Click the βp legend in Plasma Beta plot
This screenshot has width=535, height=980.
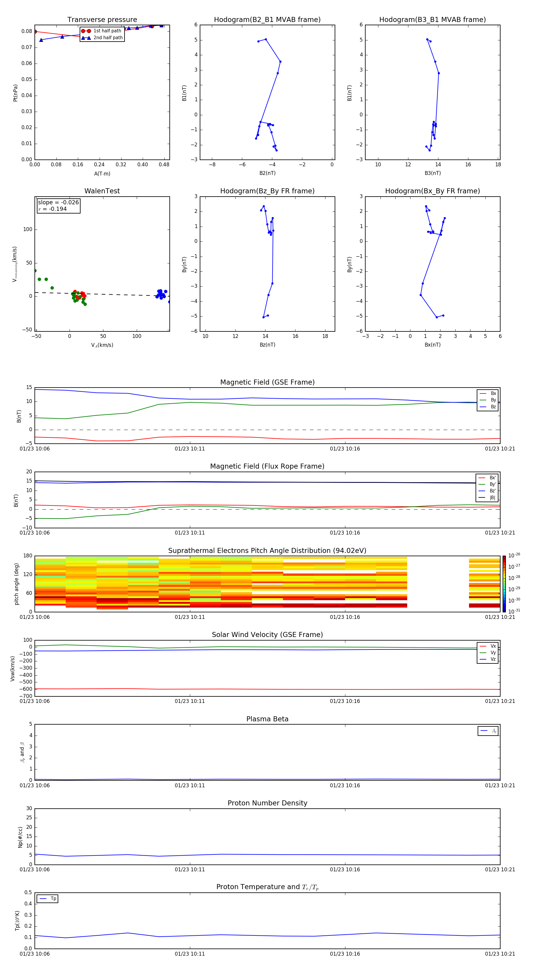click(488, 731)
